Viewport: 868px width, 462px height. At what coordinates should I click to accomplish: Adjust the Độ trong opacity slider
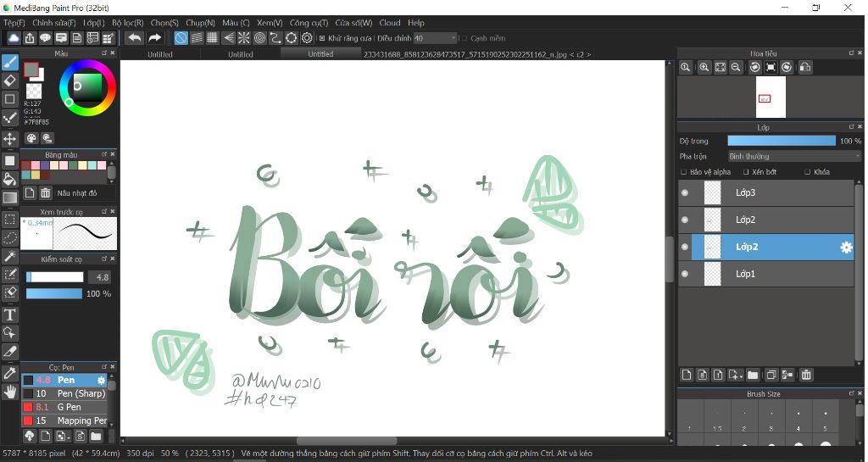781,141
